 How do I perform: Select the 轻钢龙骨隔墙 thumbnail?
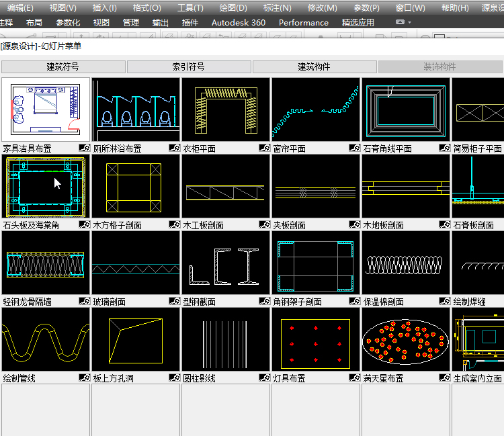click(46, 262)
